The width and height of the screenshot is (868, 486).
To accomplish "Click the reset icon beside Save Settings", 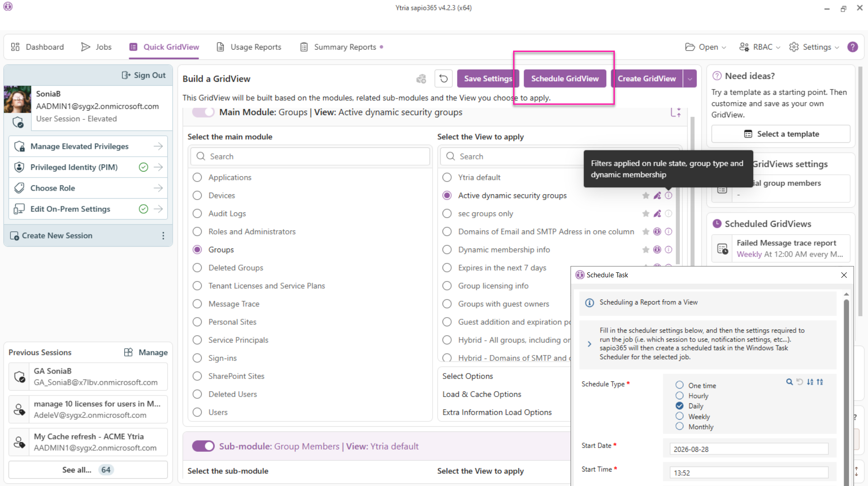I will [x=443, y=79].
